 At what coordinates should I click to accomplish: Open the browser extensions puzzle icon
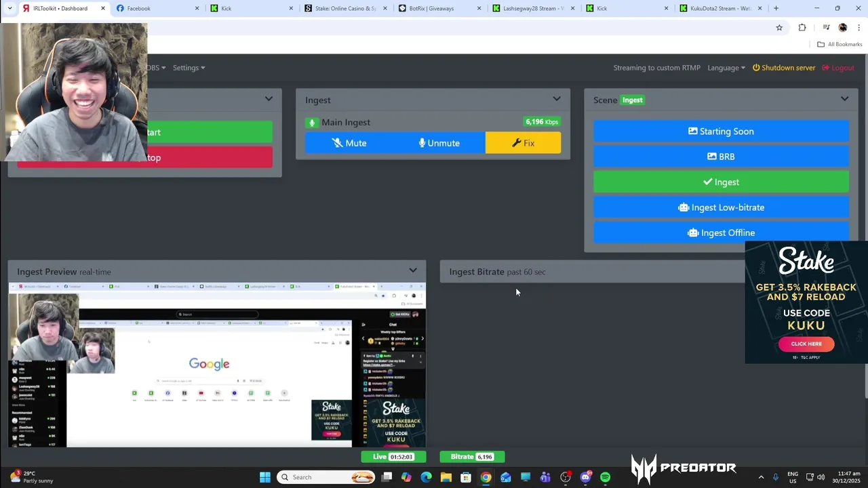coord(802,28)
